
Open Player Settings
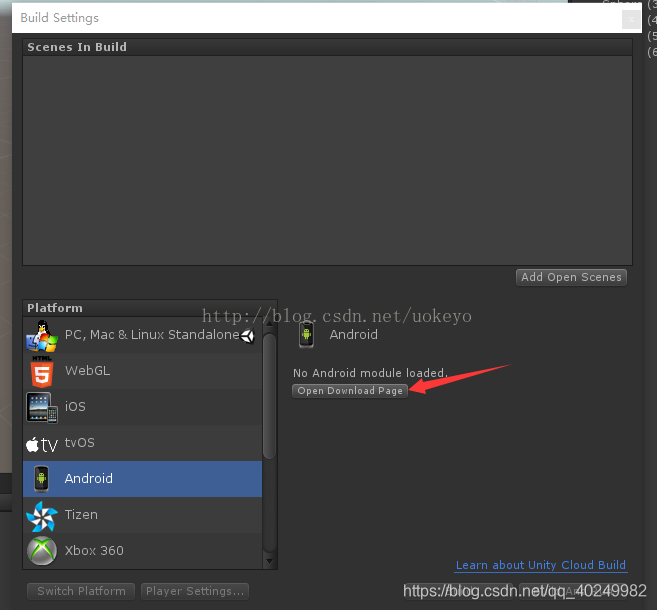coord(195,591)
